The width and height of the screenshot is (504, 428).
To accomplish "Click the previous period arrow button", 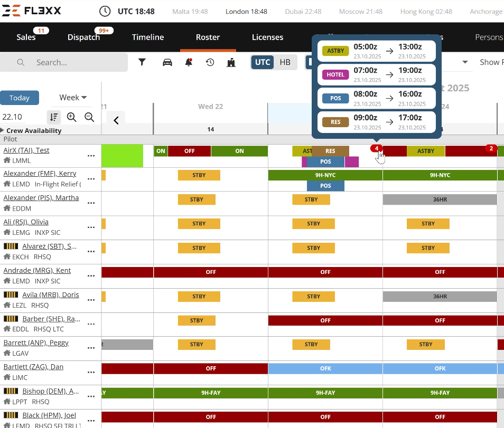I will 116,120.
